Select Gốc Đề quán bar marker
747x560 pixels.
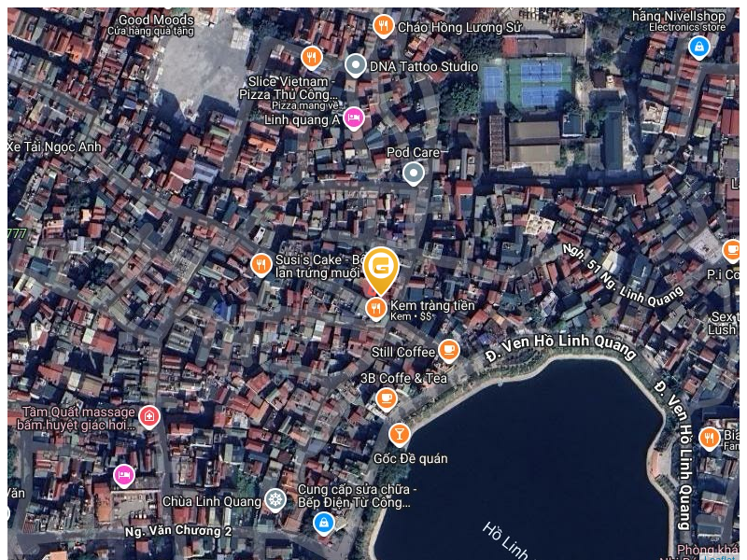pyautogui.click(x=400, y=435)
